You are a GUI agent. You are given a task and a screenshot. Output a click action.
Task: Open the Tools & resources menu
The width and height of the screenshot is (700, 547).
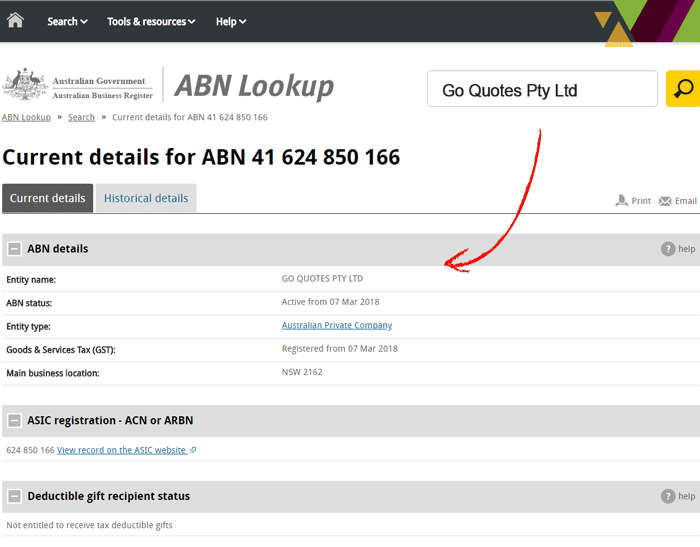[x=151, y=21]
